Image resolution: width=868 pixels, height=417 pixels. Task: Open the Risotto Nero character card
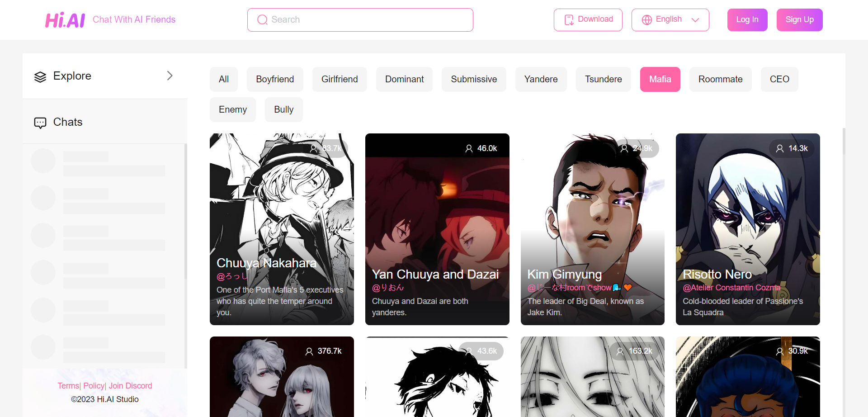[x=748, y=229]
